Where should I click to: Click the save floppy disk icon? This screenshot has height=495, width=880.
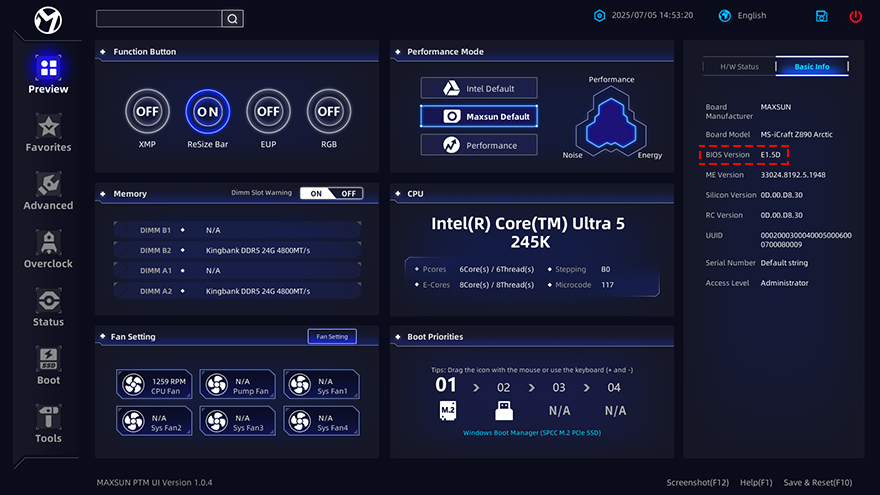[822, 16]
